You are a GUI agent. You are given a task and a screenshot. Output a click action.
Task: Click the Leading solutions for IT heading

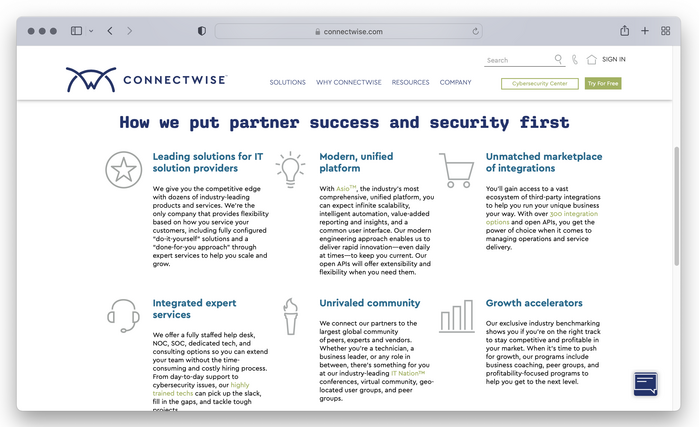click(x=208, y=162)
